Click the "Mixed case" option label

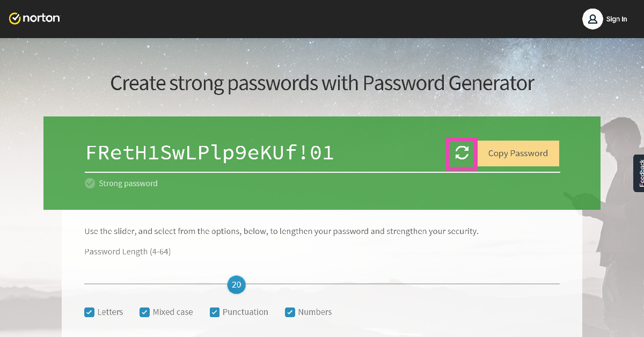click(x=173, y=312)
